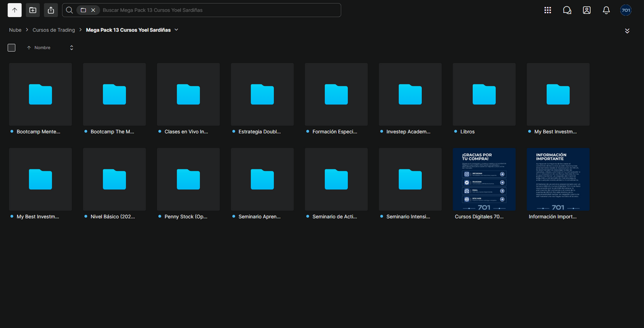Click the double-chevron expander at far right
The height and width of the screenshot is (328, 644).
pos(627,31)
